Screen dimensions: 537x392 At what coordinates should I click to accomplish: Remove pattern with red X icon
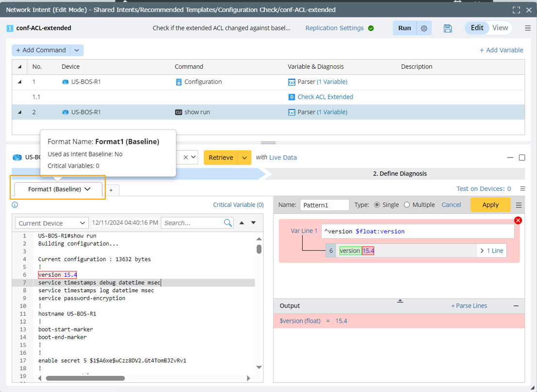518,220
